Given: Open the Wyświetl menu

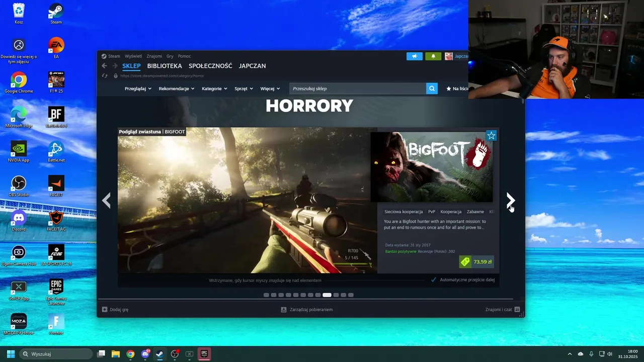Looking at the screenshot, I should tap(133, 56).
